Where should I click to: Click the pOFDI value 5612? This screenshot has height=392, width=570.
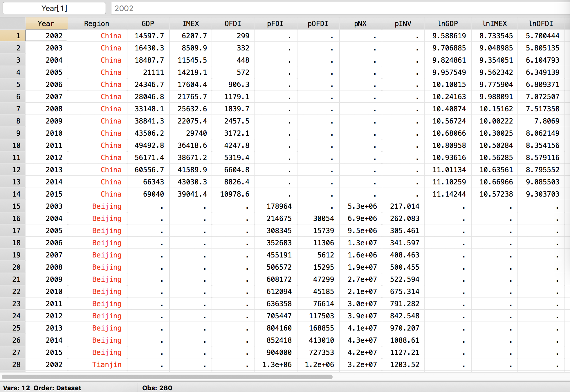point(325,255)
